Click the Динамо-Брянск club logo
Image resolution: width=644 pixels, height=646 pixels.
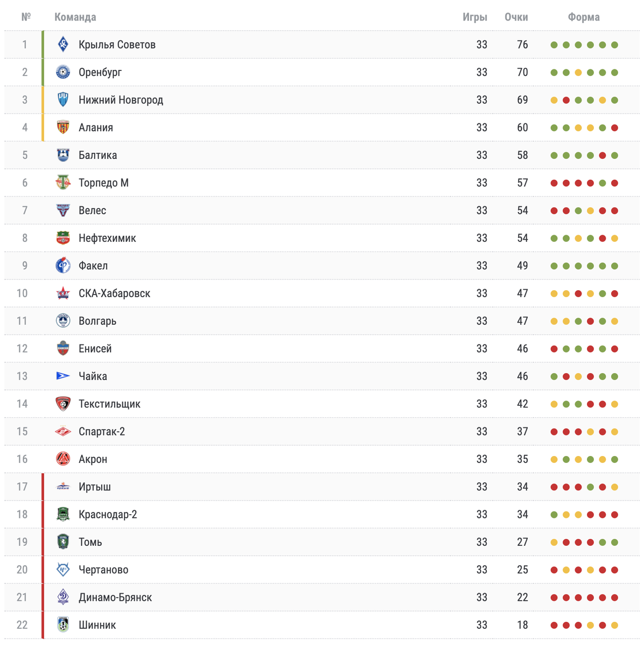point(63,597)
